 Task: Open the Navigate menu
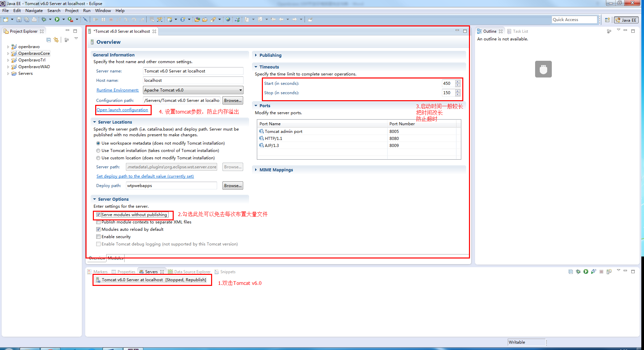[34, 11]
